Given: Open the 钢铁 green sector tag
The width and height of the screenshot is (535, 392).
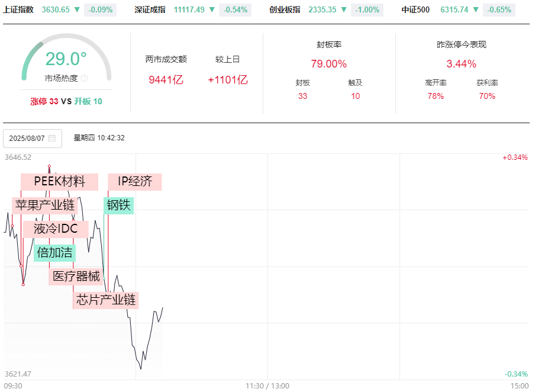Looking at the screenshot, I should [x=118, y=205].
